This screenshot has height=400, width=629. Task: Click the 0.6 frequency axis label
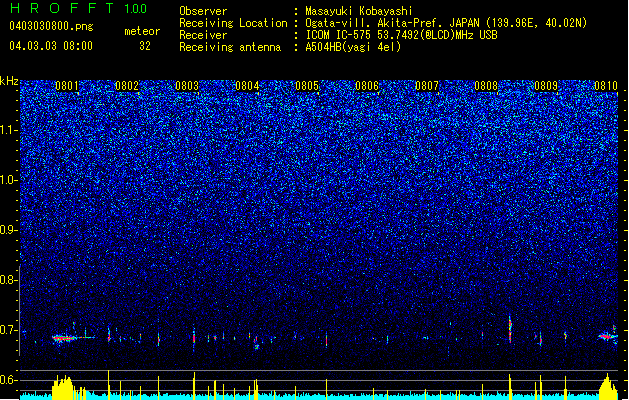[x=9, y=380]
